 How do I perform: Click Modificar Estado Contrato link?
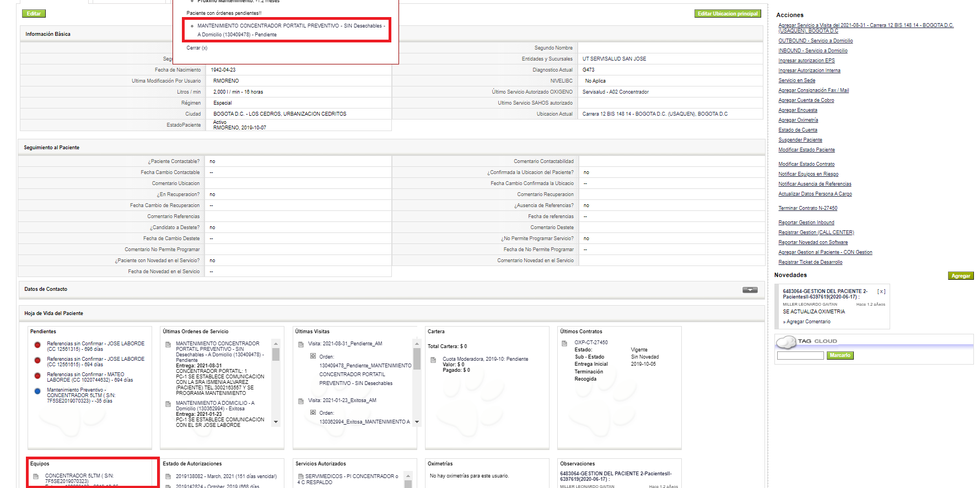pos(806,164)
